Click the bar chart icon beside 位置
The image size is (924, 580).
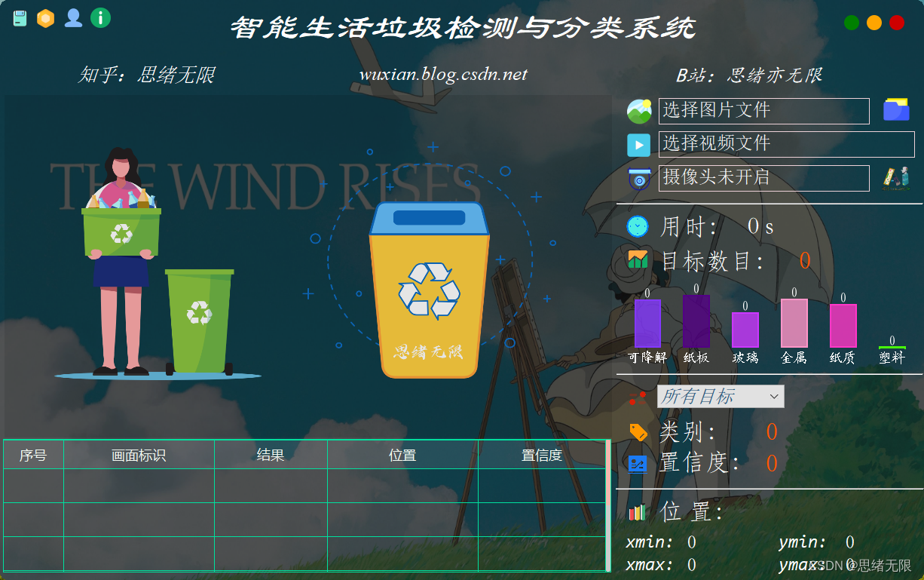pos(638,513)
